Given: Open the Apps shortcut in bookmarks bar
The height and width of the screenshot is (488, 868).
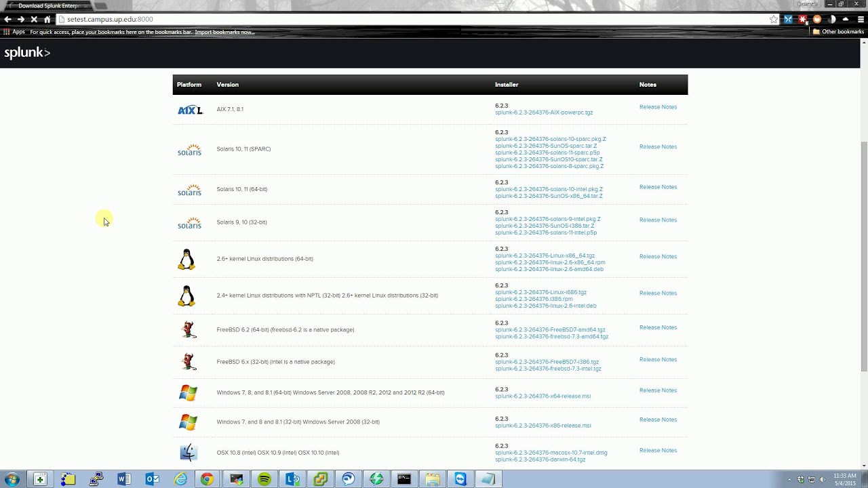Looking at the screenshot, I should [x=14, y=32].
